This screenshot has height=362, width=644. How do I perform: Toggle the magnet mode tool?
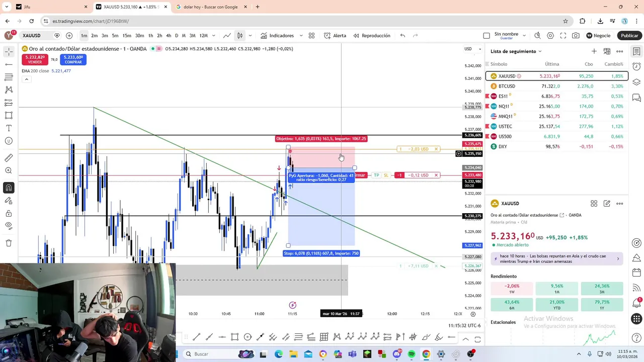[9, 188]
